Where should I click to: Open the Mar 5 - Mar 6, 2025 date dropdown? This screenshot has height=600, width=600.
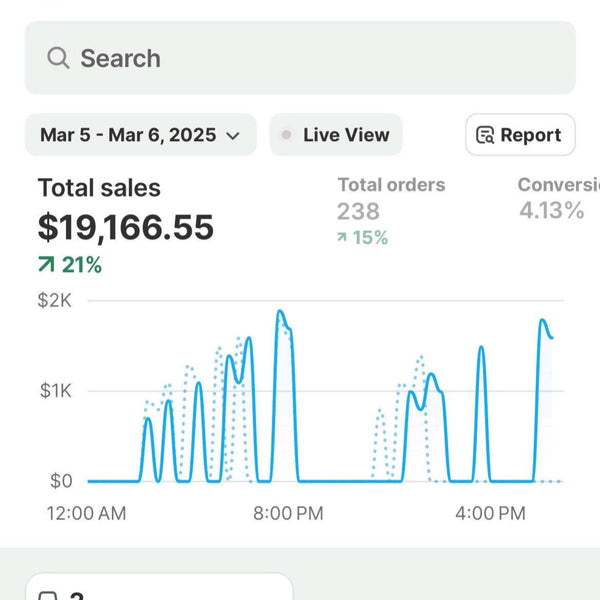[x=140, y=135]
